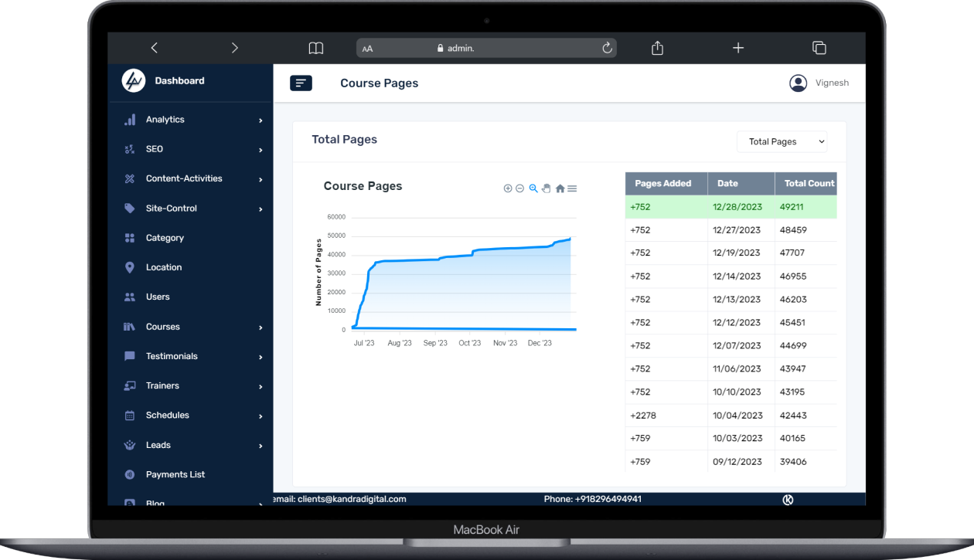
Task: Expand the Content-Activities submenu chevron
Action: point(261,179)
